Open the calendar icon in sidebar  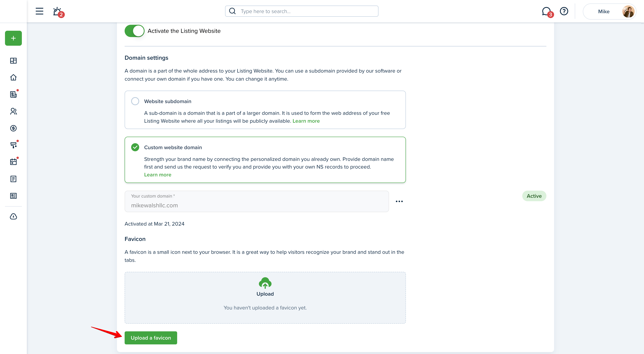coord(13,162)
